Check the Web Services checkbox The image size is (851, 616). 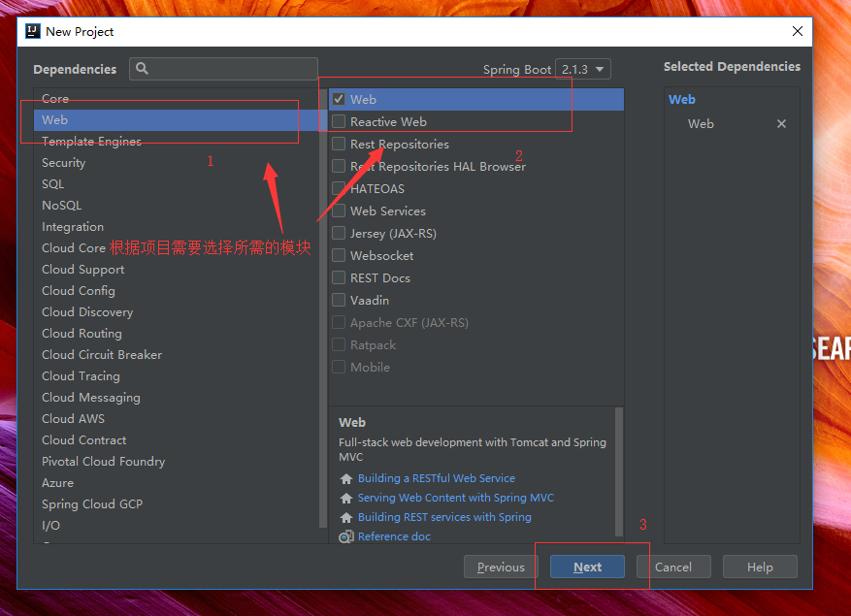(x=339, y=211)
